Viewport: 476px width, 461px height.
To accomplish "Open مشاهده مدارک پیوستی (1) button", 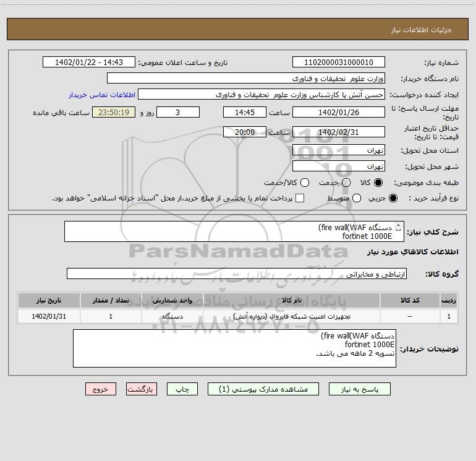I will 263,389.
